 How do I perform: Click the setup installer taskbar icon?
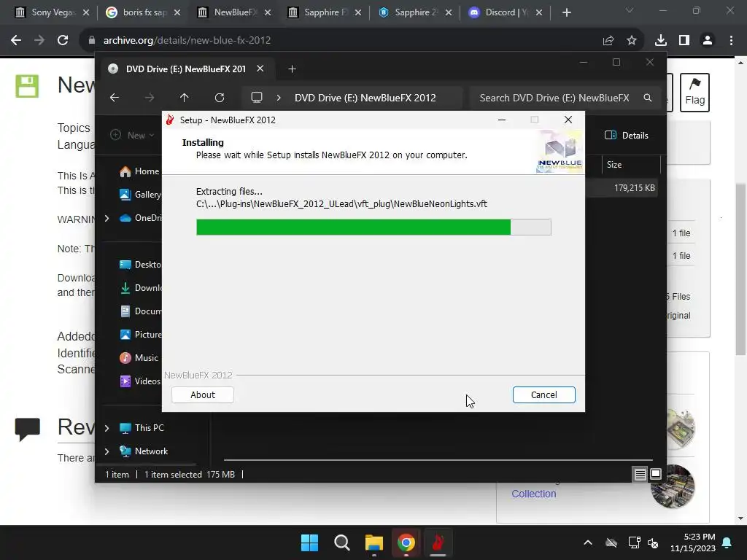[438, 542]
